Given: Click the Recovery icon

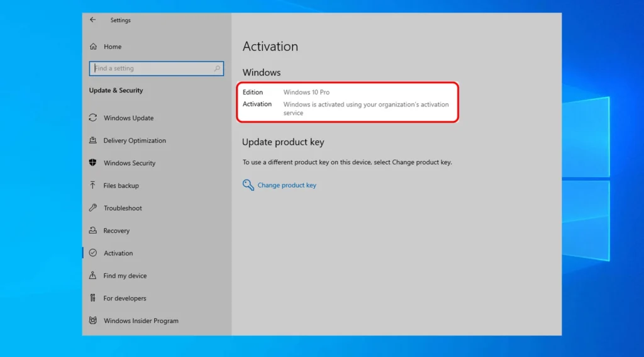Looking at the screenshot, I should [x=93, y=230].
